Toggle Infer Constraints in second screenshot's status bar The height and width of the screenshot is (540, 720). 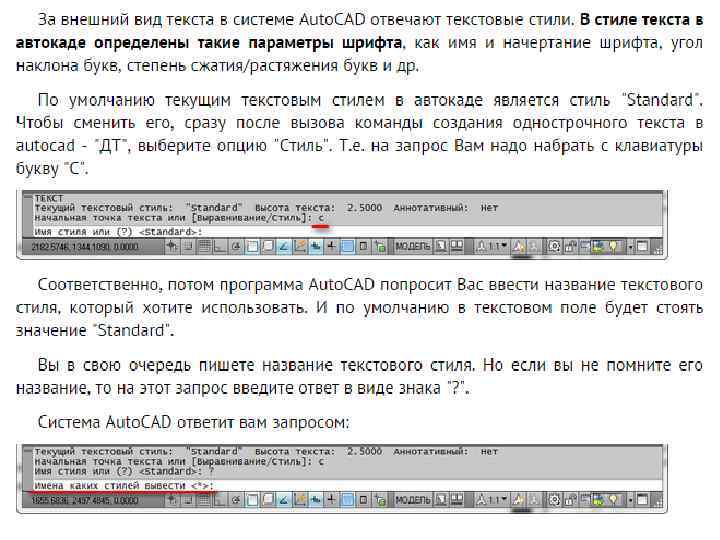click(171, 500)
